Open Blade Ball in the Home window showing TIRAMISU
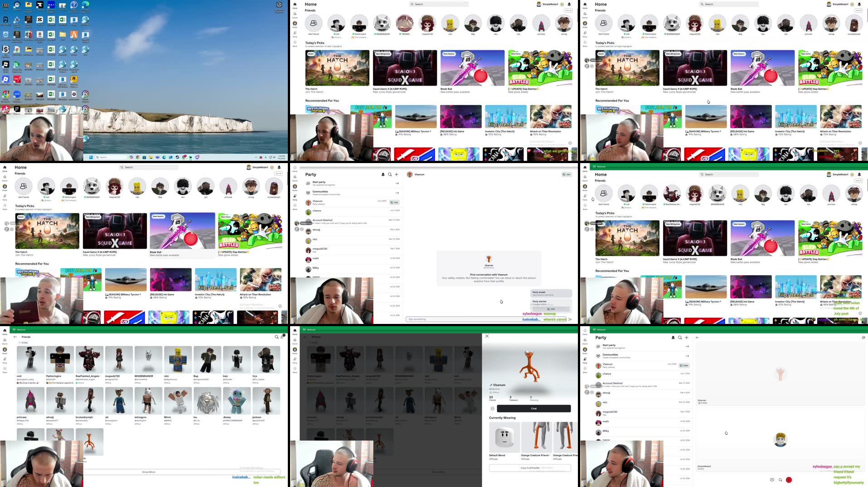This screenshot has width=868, height=487. 472,71
